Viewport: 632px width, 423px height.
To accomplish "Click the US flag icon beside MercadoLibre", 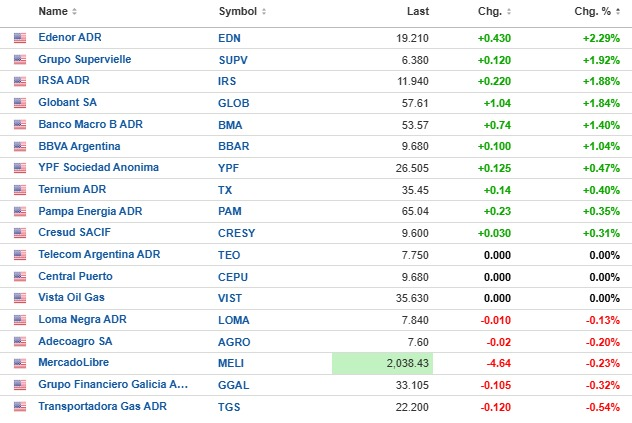I will pyautogui.click(x=20, y=363).
